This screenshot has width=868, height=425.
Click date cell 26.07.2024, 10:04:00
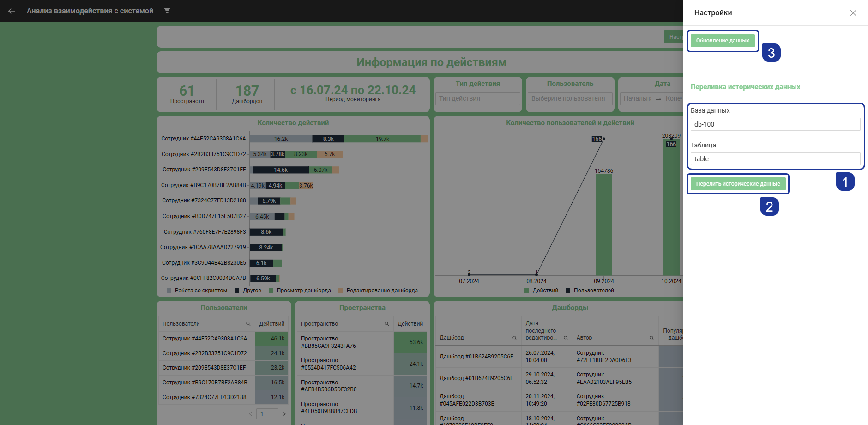pyautogui.click(x=547, y=357)
